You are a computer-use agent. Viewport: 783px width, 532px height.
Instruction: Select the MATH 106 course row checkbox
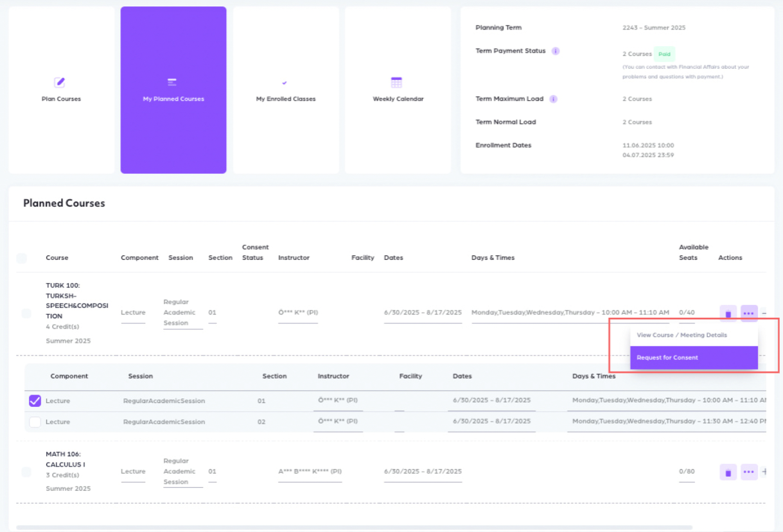[x=26, y=472]
